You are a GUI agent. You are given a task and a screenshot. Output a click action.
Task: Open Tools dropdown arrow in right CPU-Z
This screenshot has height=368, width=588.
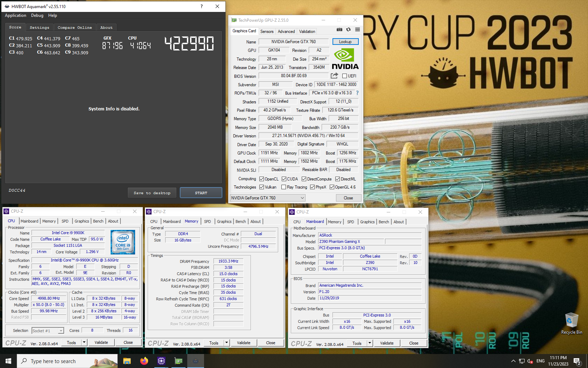coord(370,343)
